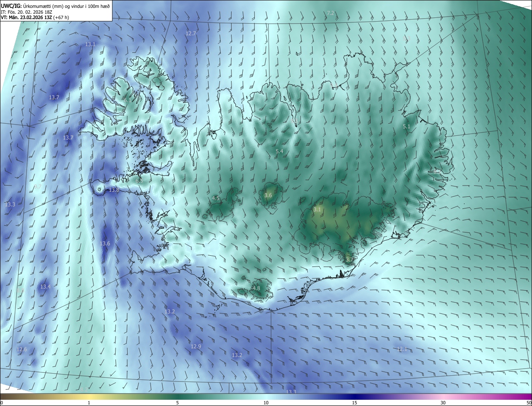532x406 pixels.
Task: Click the 6.5 value label
Action: [139, 181]
